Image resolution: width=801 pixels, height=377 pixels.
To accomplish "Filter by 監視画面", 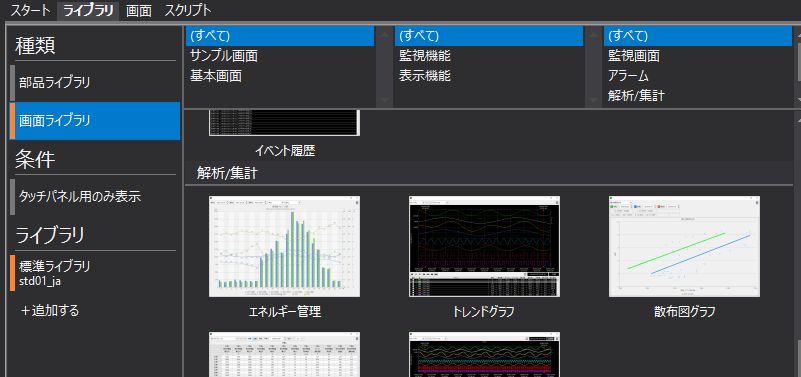I will coord(698,56).
